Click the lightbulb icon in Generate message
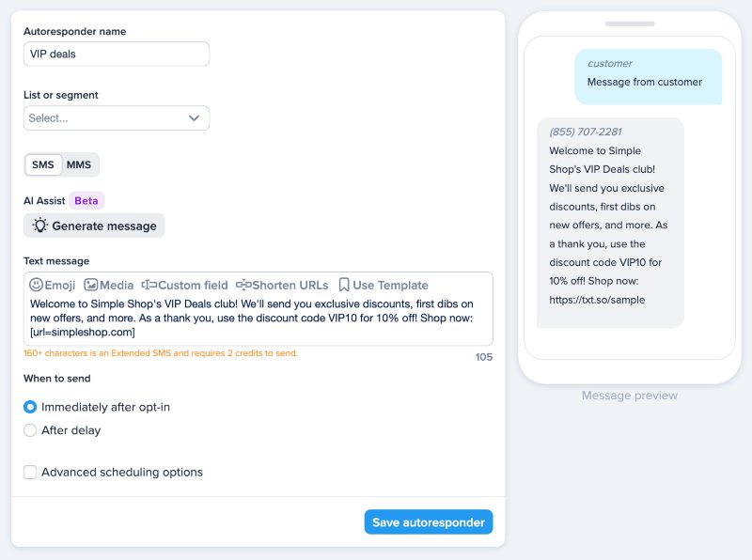Viewport: 752px width, 560px height. point(40,226)
